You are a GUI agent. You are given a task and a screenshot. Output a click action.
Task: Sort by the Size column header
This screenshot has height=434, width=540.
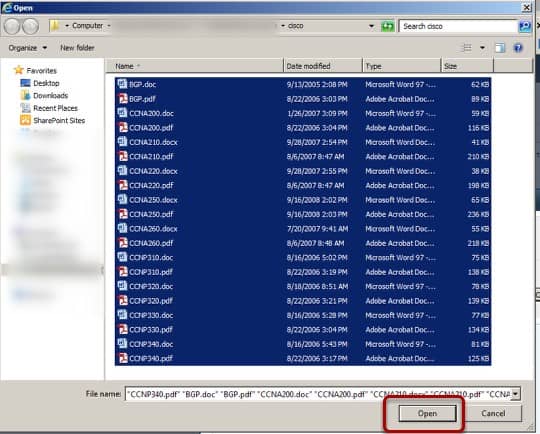click(467, 66)
